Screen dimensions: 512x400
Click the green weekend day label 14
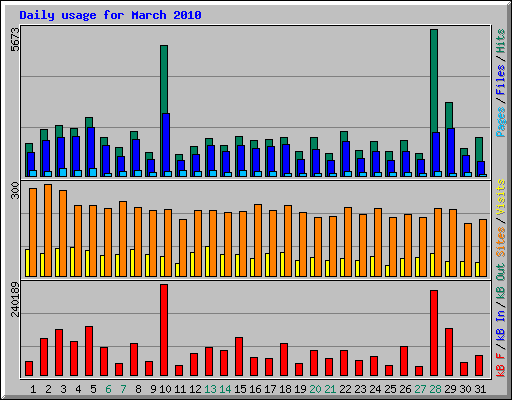tap(225, 389)
